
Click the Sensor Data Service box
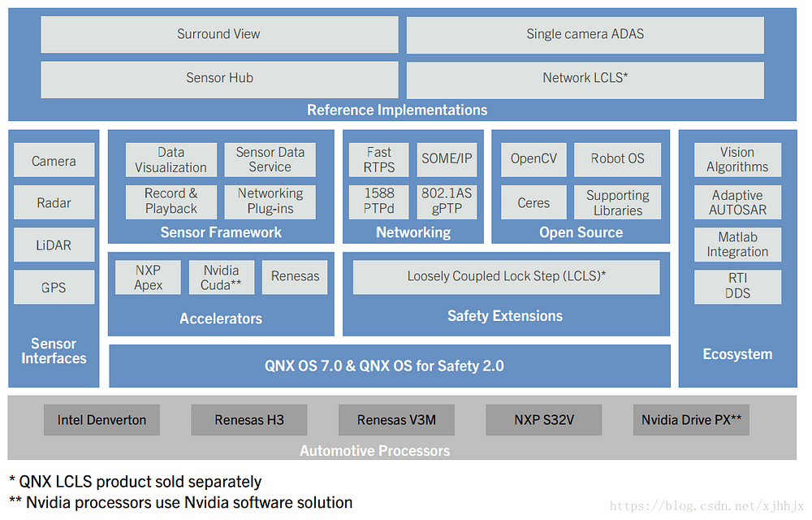coord(270,159)
